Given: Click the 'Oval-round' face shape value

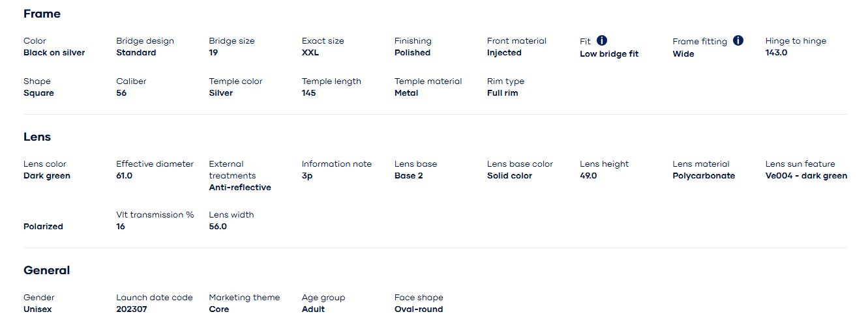Looking at the screenshot, I should tap(419, 309).
